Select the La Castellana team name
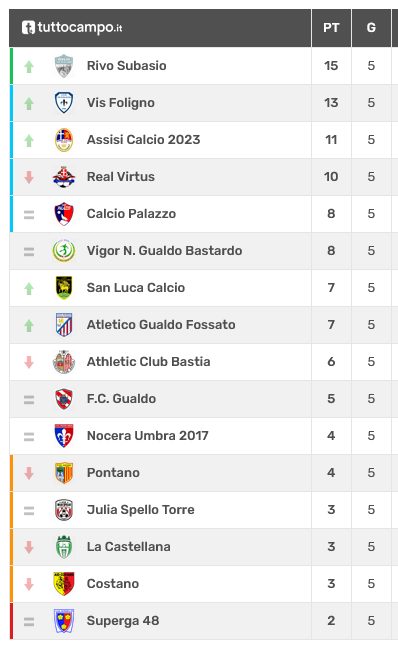The height and width of the screenshot is (648, 398). [129, 547]
